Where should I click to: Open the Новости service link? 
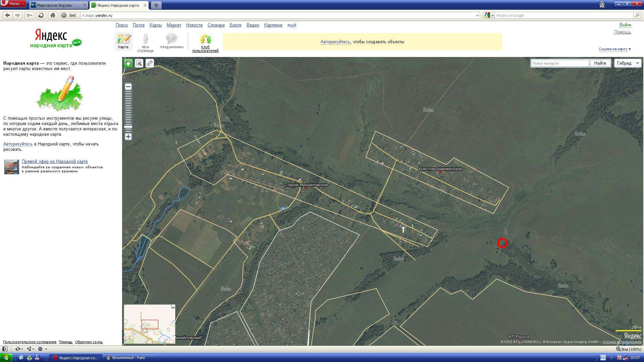[194, 25]
